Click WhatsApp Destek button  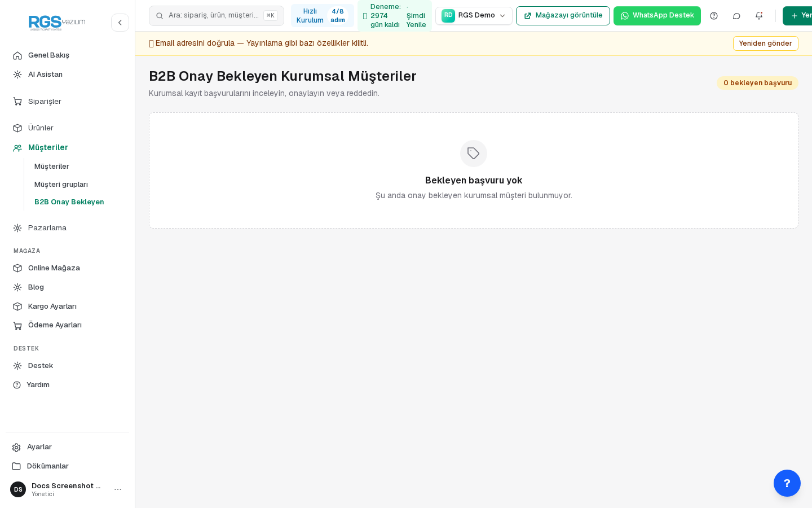point(657,16)
